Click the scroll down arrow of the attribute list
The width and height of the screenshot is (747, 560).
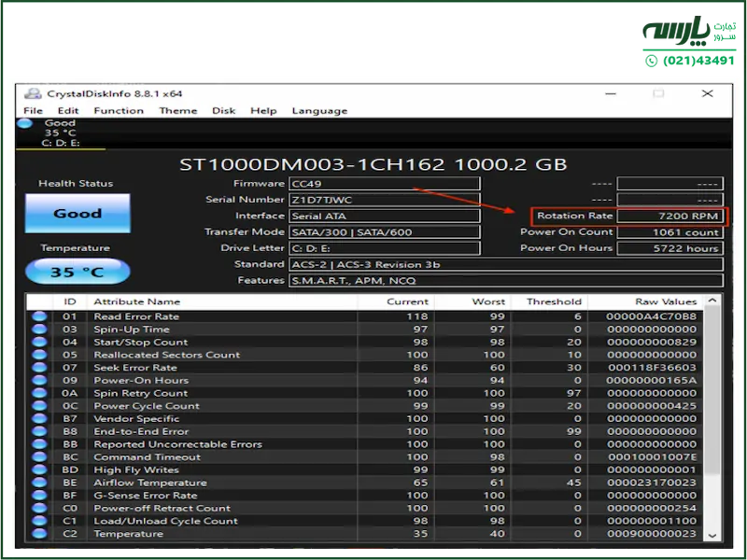[712, 535]
